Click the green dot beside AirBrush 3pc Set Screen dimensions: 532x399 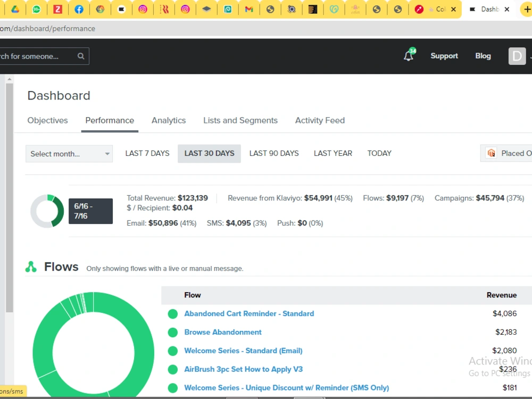[173, 369]
